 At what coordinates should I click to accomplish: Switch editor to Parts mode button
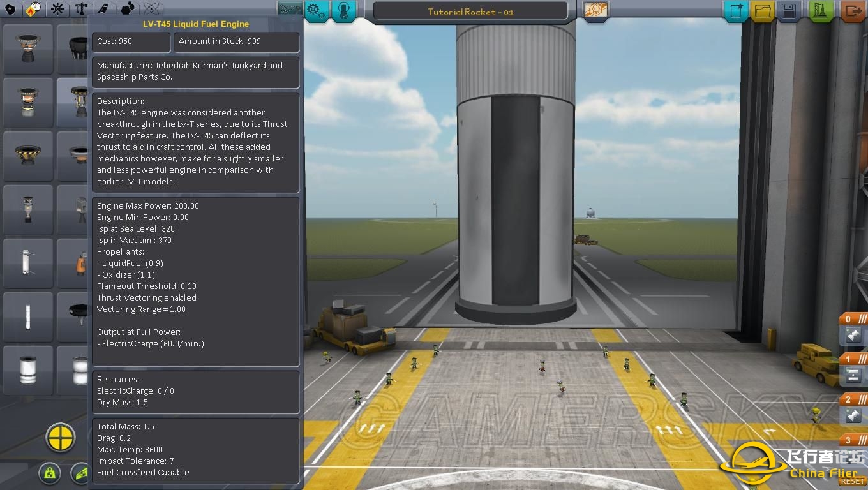click(289, 10)
